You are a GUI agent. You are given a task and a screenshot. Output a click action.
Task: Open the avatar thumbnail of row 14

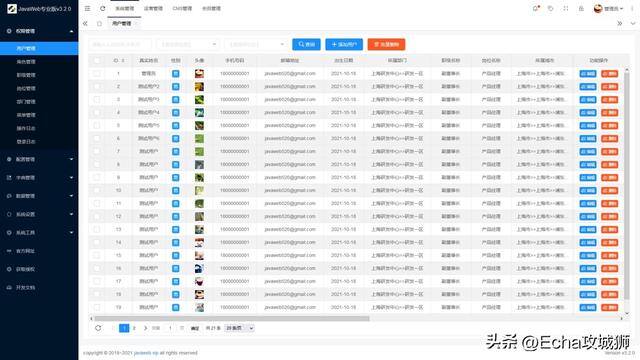point(199,242)
